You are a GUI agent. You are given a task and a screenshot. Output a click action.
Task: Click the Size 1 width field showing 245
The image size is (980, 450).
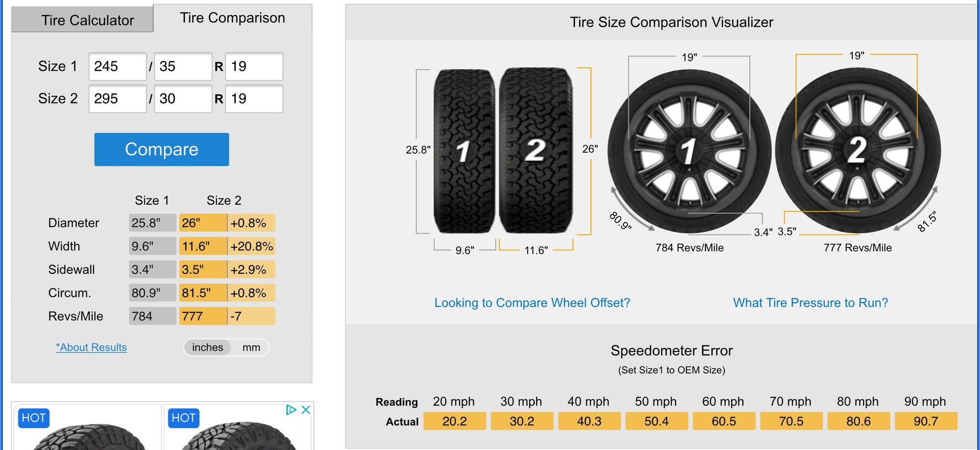click(117, 66)
